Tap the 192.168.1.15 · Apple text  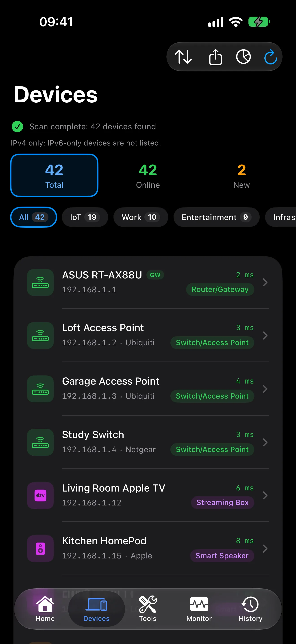pyautogui.click(x=107, y=556)
